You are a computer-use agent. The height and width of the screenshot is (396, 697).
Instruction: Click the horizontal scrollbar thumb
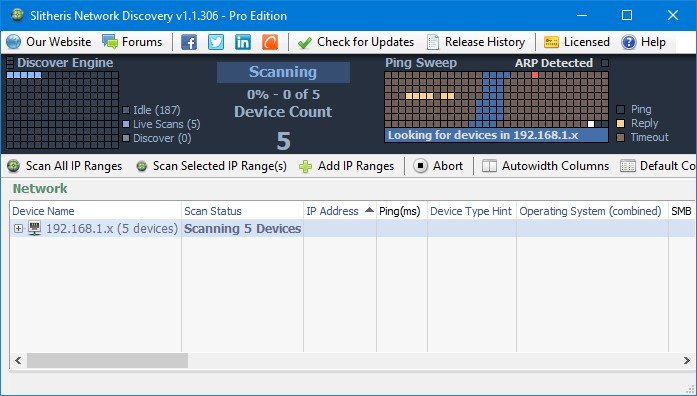click(x=107, y=360)
